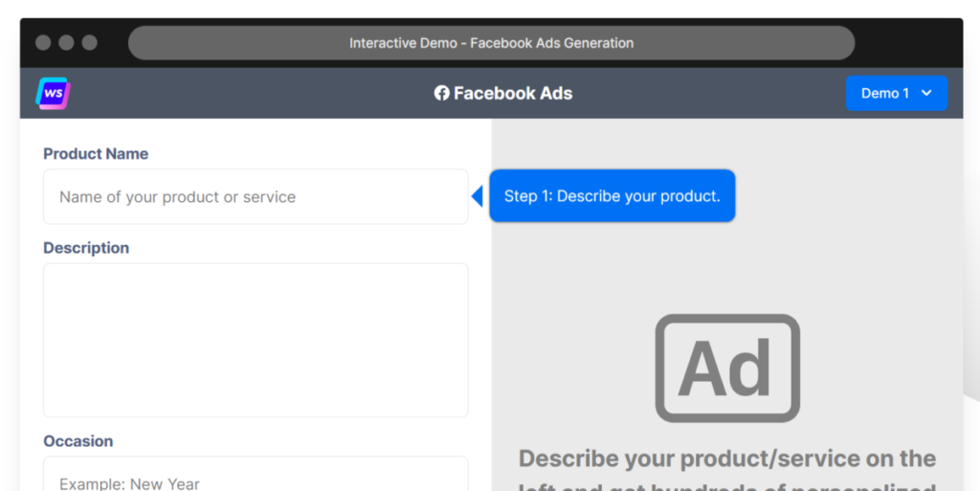Click into the Description text area
Screen dimensions: 980x491
pyautogui.click(x=256, y=340)
